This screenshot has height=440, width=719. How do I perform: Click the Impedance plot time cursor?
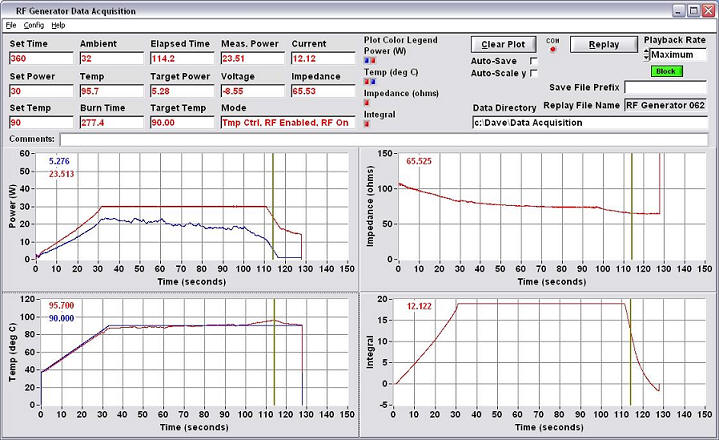(631, 206)
